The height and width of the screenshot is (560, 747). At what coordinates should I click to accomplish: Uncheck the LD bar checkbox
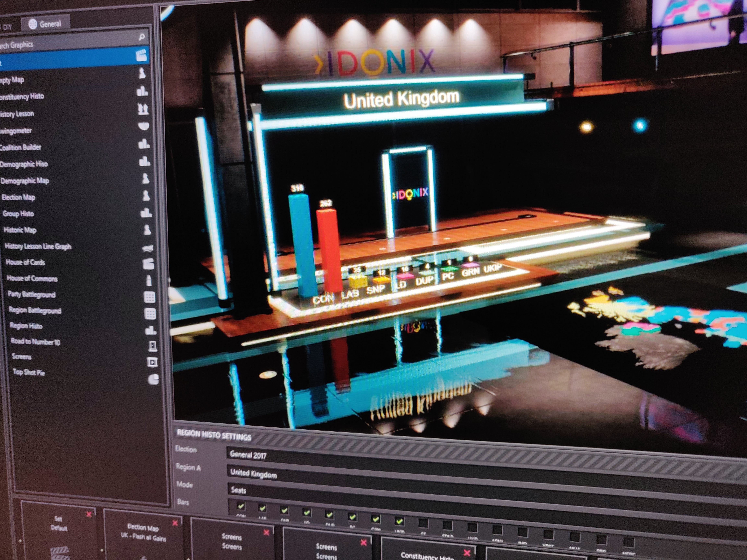(x=307, y=513)
